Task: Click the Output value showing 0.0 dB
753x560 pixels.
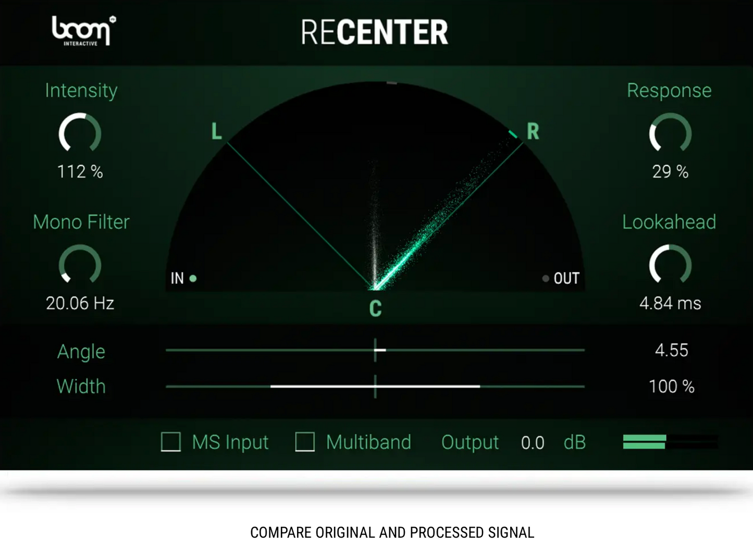Action: [x=533, y=442]
